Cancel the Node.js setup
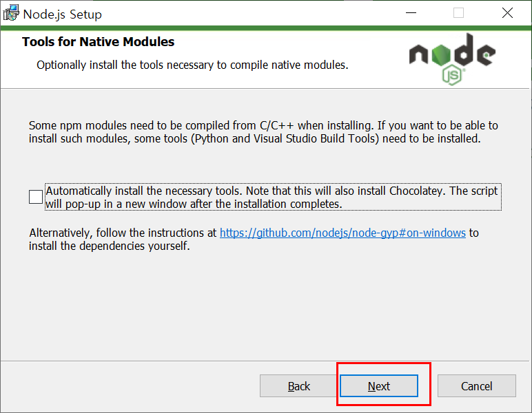Image resolution: width=532 pixels, height=413 pixels. coord(476,386)
